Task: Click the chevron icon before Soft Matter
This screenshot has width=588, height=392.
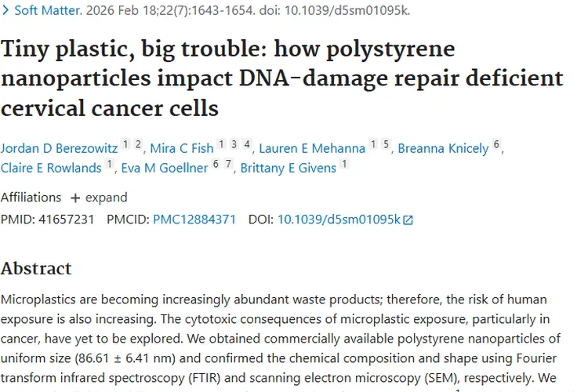Action: point(6,11)
